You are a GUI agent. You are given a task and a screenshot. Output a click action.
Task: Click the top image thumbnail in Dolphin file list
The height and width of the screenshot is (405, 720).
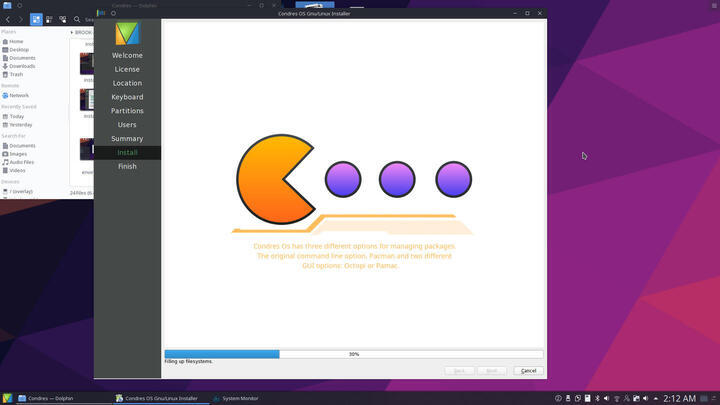coord(87,63)
